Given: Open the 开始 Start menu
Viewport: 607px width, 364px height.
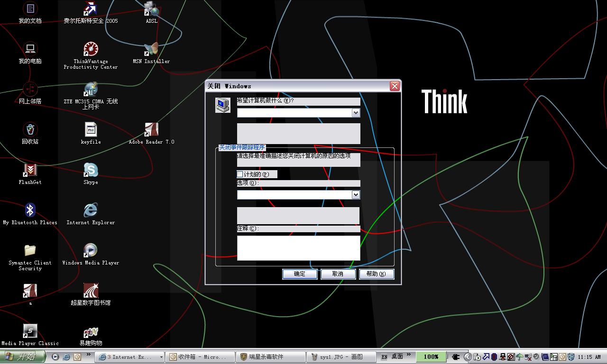Looking at the screenshot, I should coord(23,357).
